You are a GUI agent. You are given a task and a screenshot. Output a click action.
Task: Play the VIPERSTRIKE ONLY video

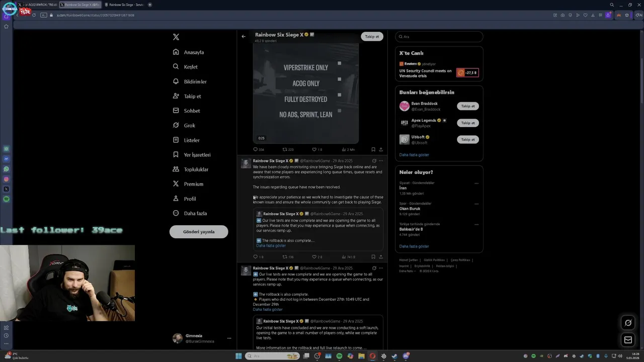305,93
